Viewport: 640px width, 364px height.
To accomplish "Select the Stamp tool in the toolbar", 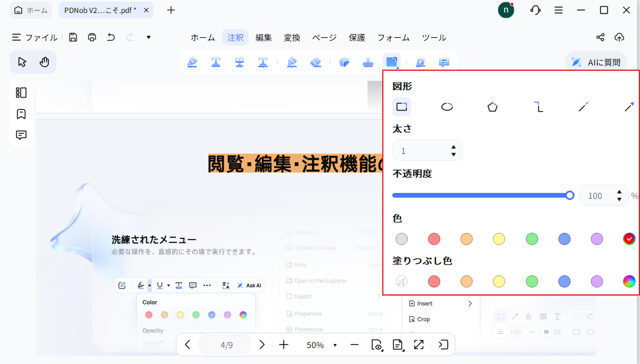I will pos(368,62).
